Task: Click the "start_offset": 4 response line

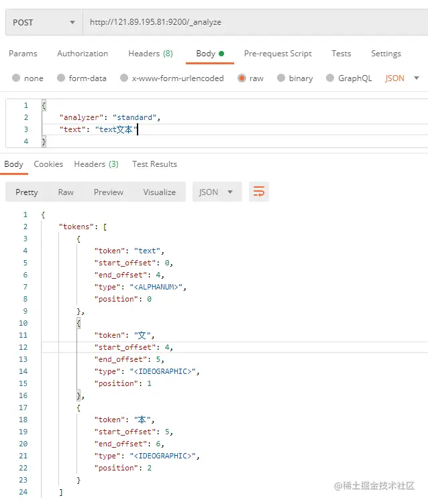Action: (133, 347)
